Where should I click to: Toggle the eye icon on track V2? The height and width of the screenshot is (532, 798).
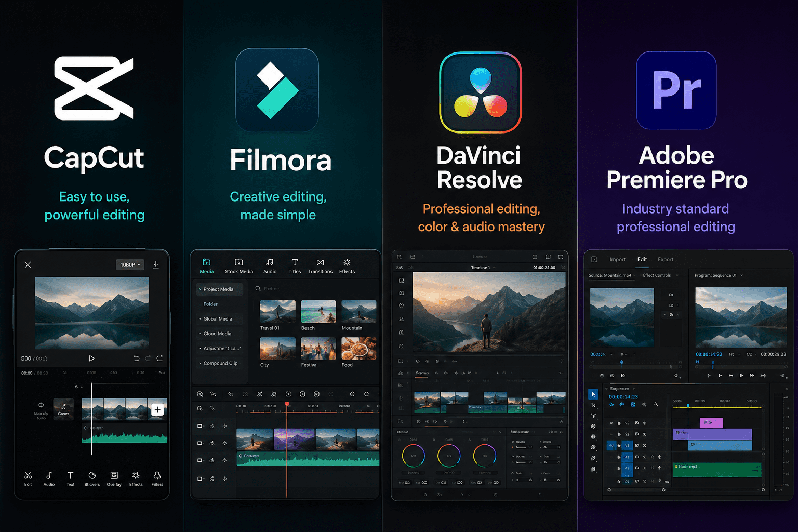pyautogui.click(x=611, y=423)
